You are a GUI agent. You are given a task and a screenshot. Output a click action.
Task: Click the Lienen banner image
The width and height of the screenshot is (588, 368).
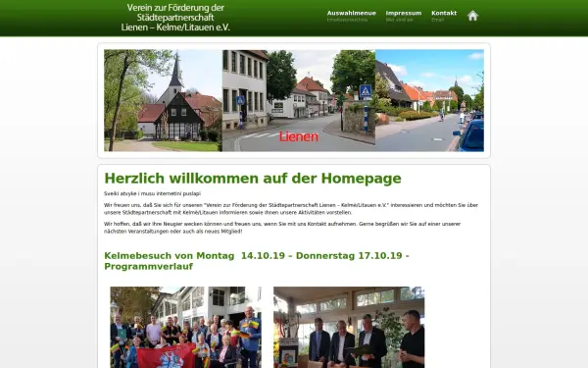click(294, 100)
